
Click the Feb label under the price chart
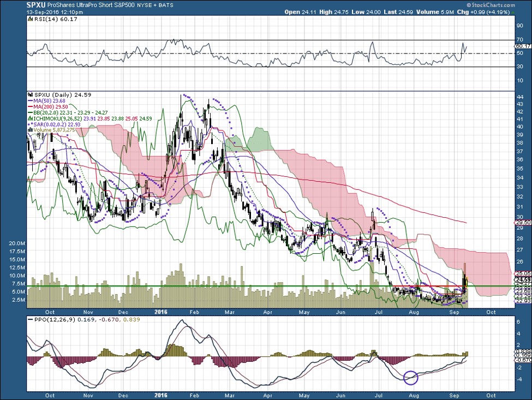(194, 312)
